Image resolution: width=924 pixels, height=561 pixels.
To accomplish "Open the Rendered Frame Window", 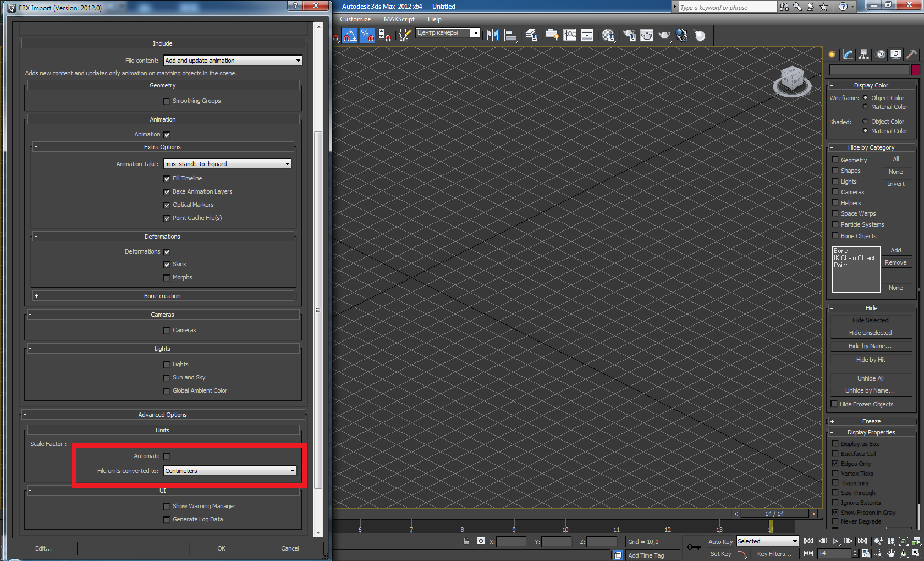I will pyautogui.click(x=647, y=35).
